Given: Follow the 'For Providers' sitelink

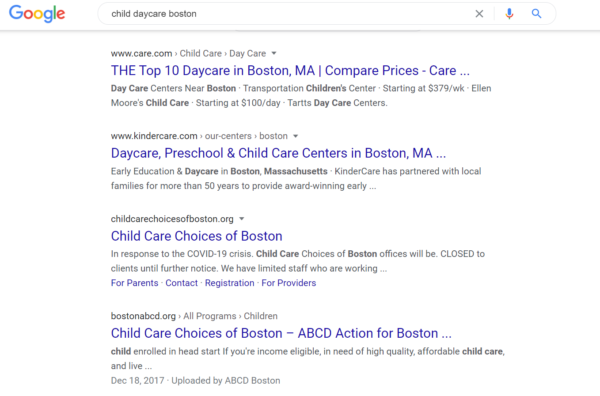Looking at the screenshot, I should click(x=289, y=283).
